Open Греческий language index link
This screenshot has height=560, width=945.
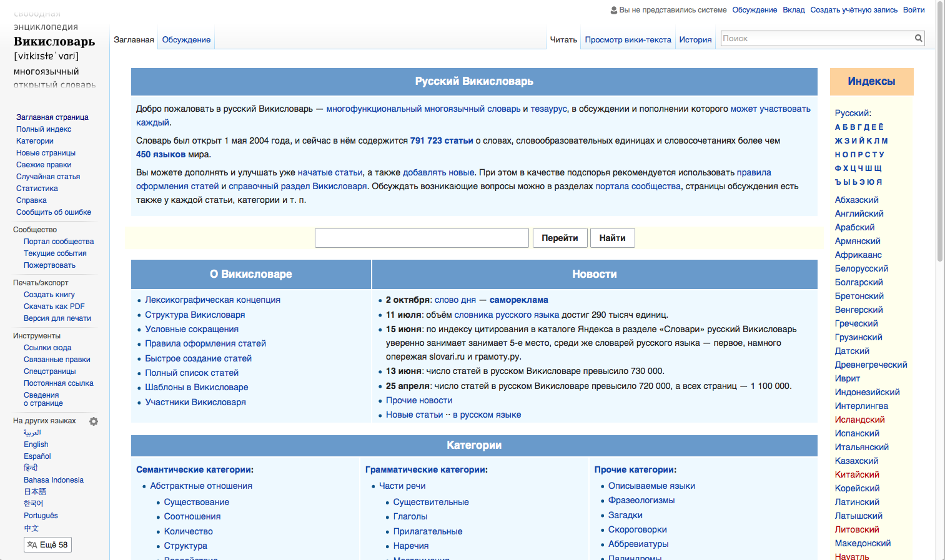[x=856, y=323]
